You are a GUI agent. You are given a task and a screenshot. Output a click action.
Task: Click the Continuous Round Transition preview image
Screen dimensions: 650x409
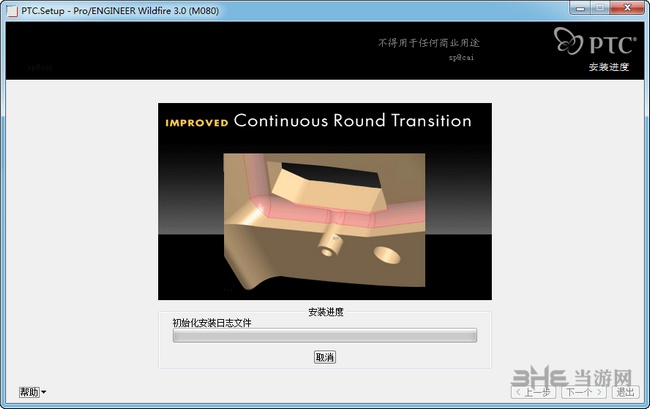coord(325,201)
